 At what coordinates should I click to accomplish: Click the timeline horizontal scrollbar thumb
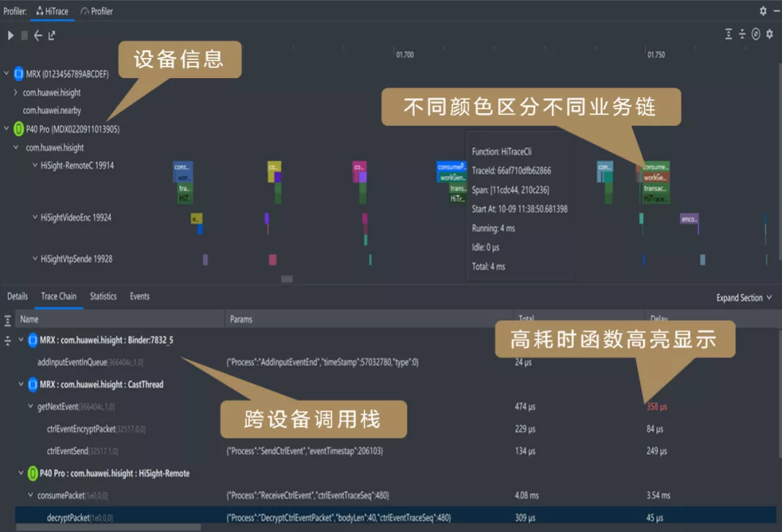point(287,279)
